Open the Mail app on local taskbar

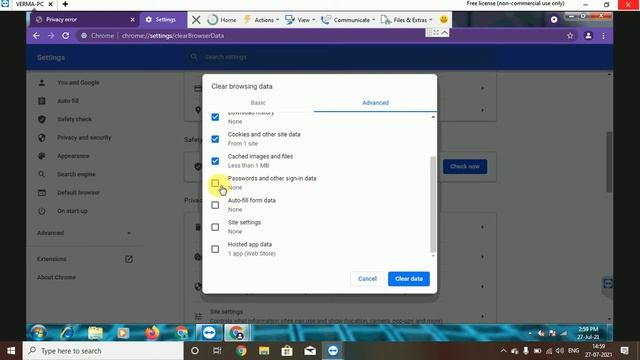(310, 351)
